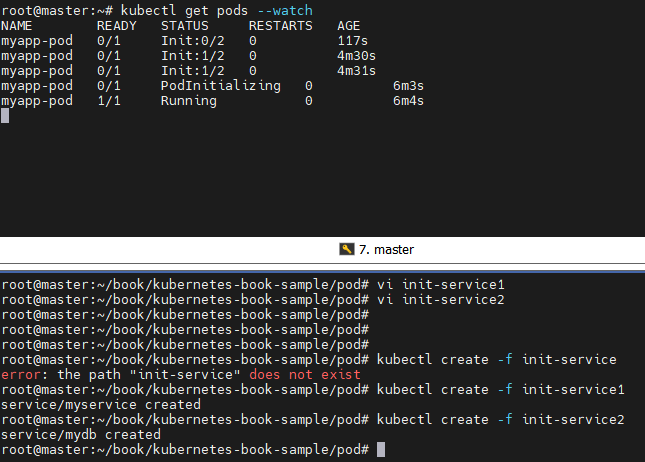Click the '117s' age value
Screen dimensions: 645x462
point(353,41)
